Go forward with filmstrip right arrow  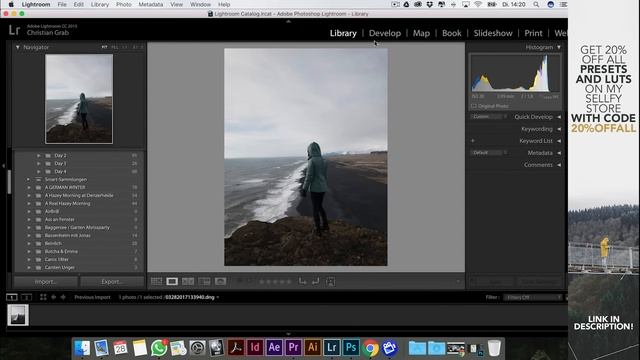pos(63,297)
